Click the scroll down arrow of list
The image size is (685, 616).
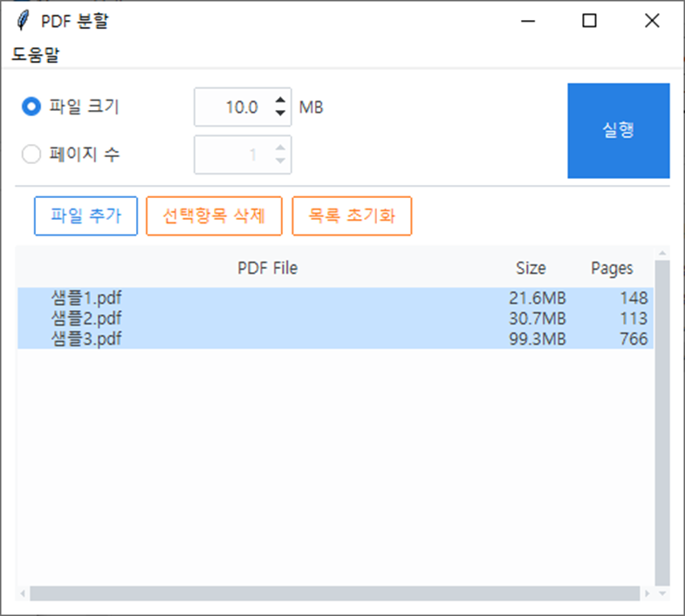pos(662,593)
